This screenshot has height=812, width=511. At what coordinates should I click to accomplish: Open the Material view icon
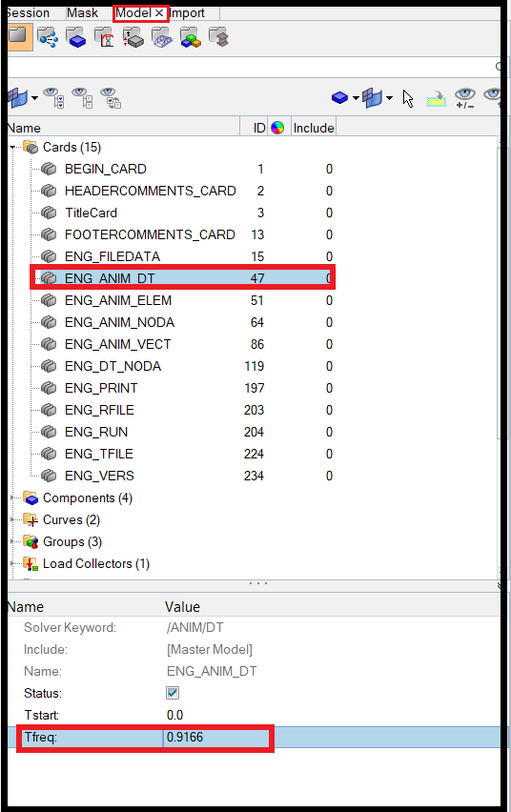[x=105, y=38]
